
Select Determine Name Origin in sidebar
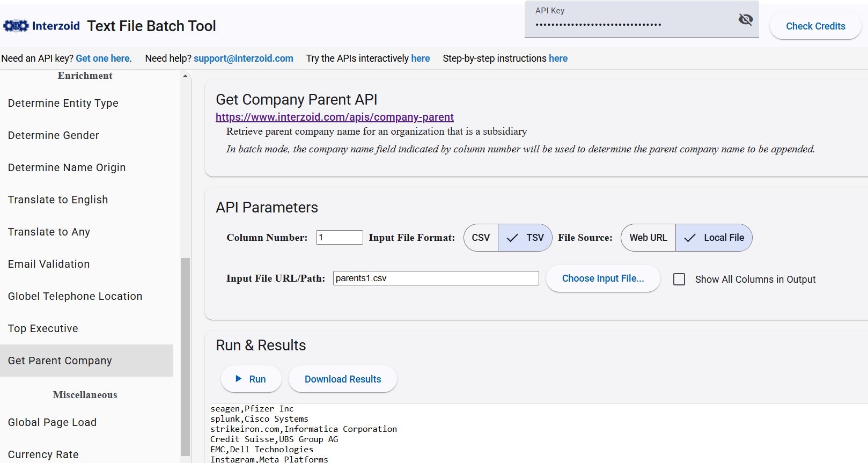86,167
